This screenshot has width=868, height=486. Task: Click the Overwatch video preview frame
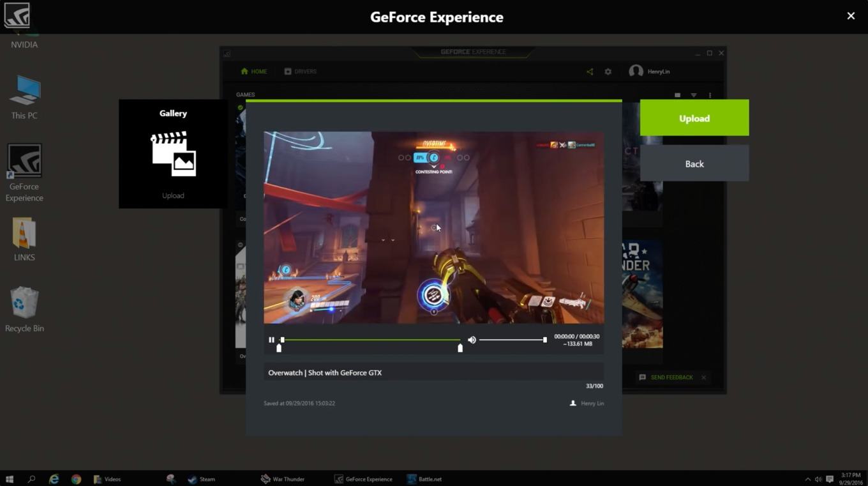[434, 227]
